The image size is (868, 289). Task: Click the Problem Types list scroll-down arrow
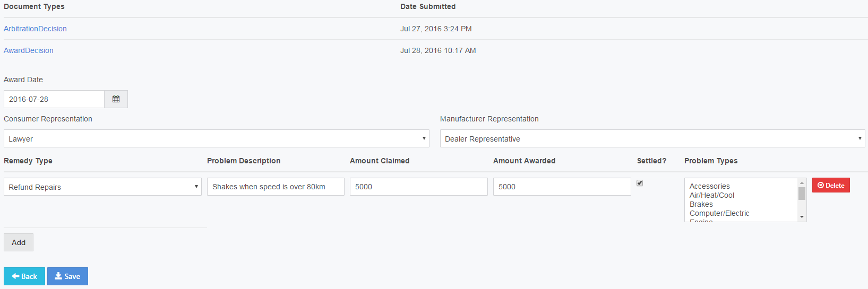click(x=802, y=217)
